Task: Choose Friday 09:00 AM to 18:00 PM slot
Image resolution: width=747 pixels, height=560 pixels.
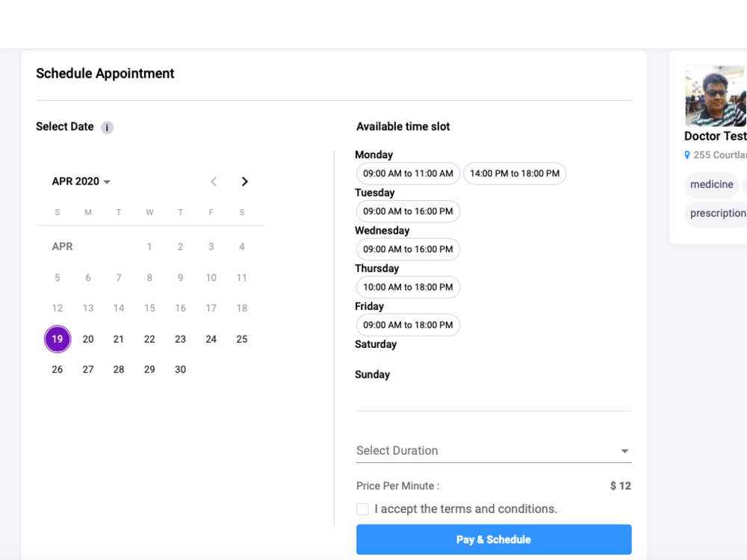Action: tap(408, 326)
